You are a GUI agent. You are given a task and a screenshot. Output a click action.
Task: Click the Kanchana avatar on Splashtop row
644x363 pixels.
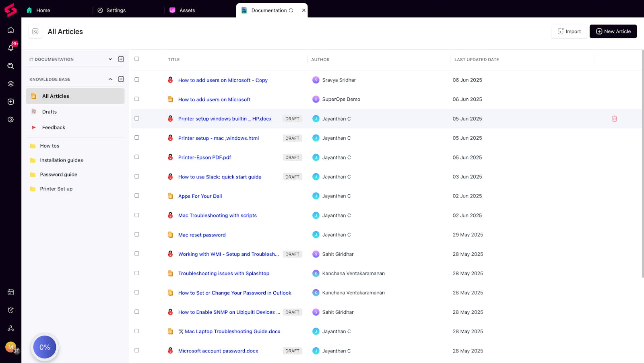316,273
